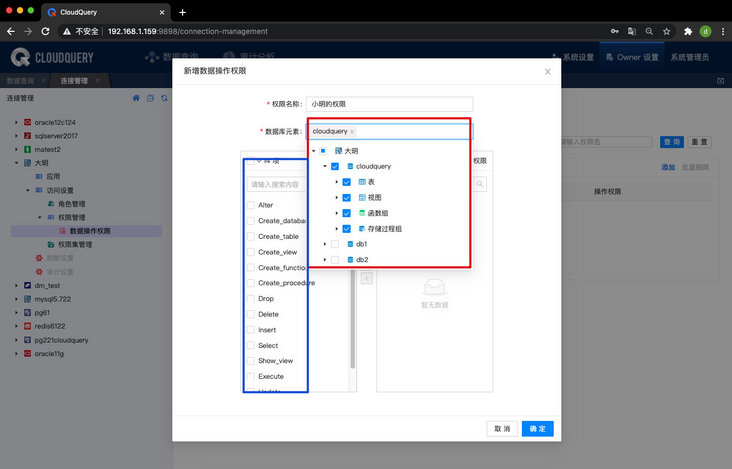Screen dimensions: 732x469
Task: Click the left-arrow transfer button
Action: [367, 278]
